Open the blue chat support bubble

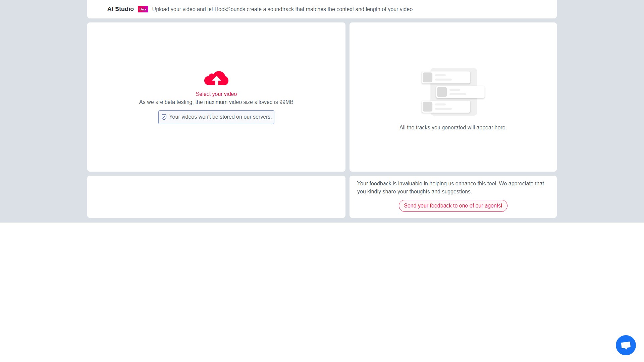click(x=626, y=345)
